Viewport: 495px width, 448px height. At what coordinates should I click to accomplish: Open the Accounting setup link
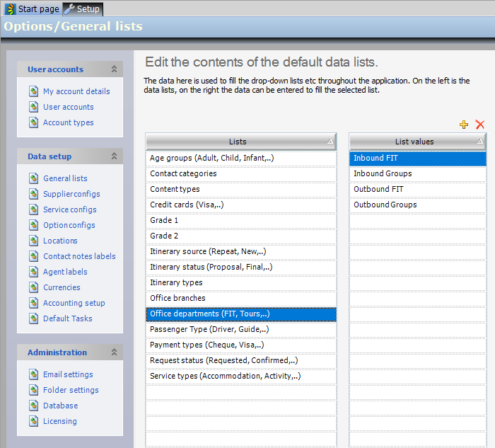[x=74, y=303]
